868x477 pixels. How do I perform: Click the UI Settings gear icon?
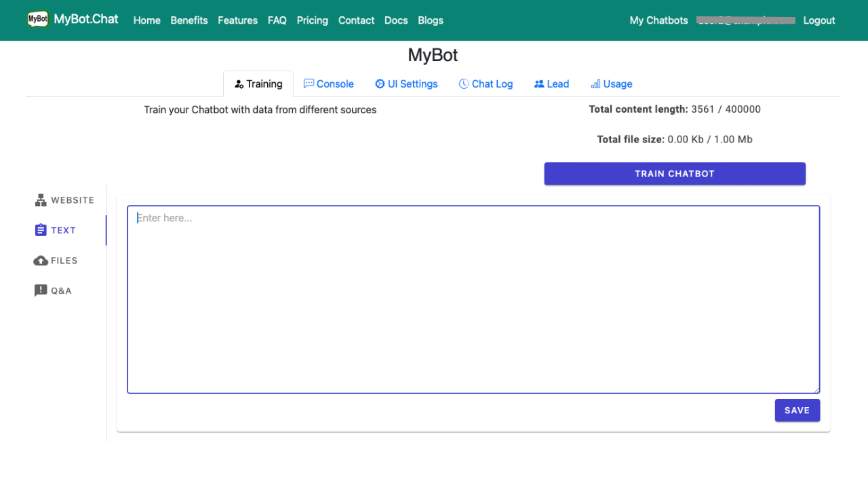point(380,84)
